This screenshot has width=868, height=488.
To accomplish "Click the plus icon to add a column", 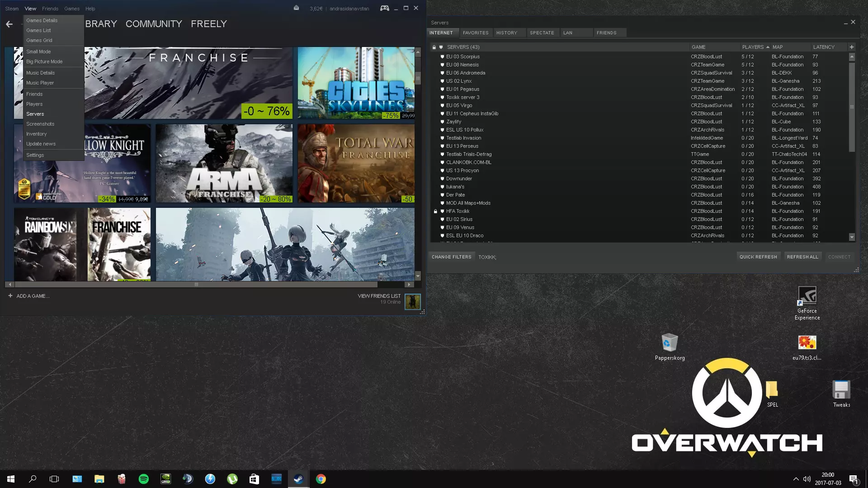I will coord(852,47).
